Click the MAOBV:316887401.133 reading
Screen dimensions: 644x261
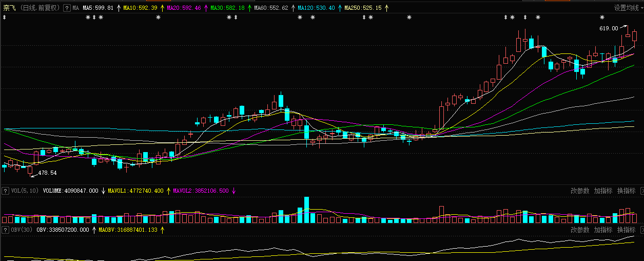(128, 230)
